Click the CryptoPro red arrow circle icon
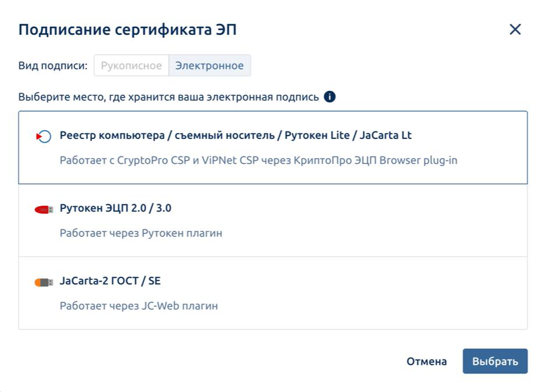Viewport: 545px width, 392px height. [44, 136]
